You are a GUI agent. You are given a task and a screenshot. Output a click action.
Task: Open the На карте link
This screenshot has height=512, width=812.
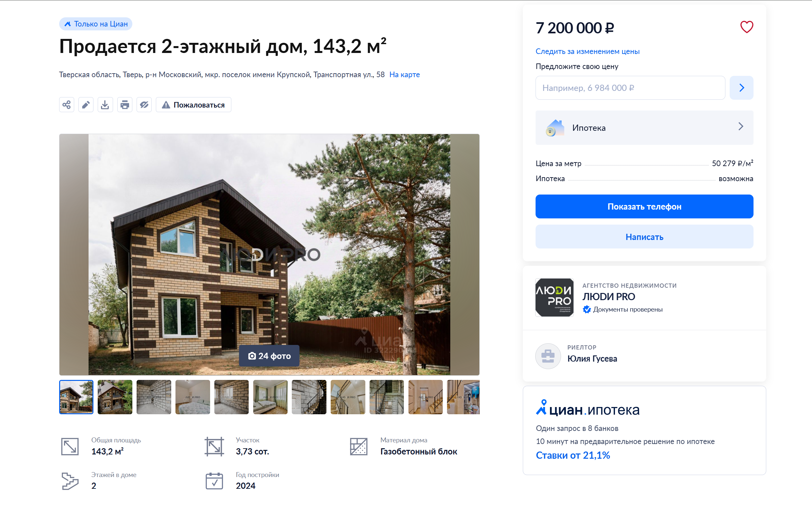coord(404,75)
